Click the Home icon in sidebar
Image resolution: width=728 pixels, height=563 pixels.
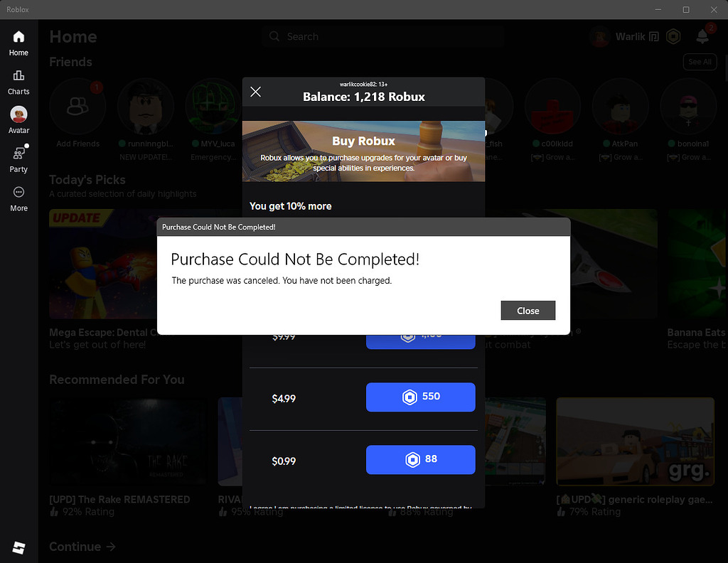(18, 37)
